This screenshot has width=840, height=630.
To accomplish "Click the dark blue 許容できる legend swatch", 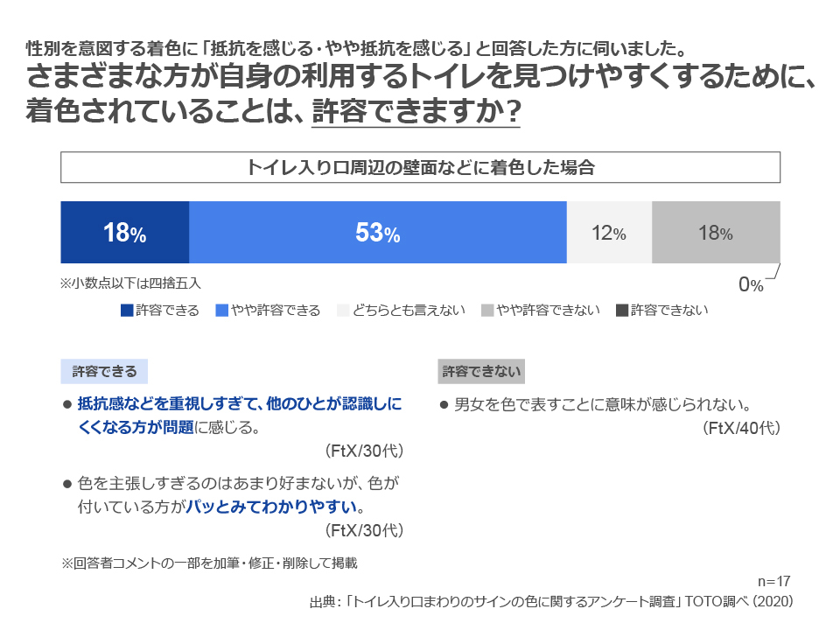I will [x=127, y=310].
